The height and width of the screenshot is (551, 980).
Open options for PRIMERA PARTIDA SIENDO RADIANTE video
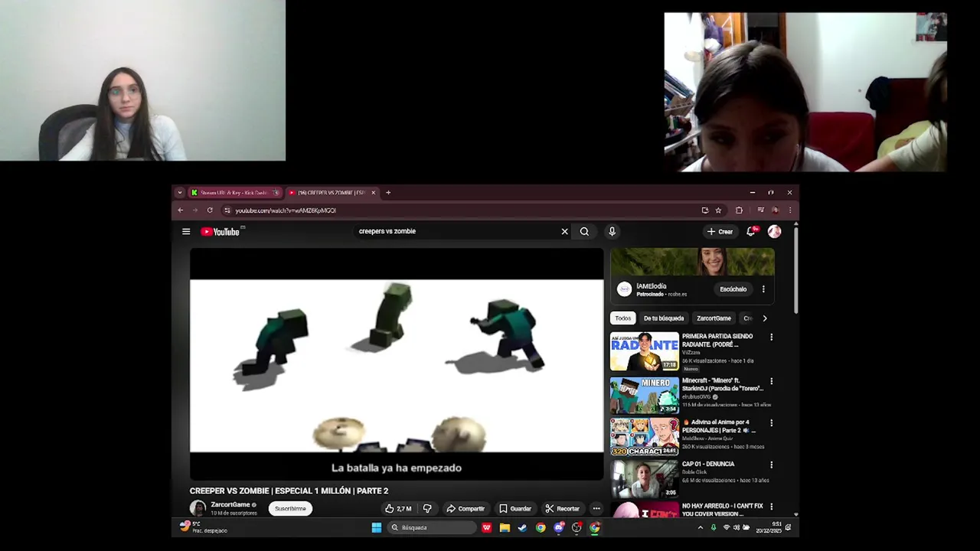(x=771, y=337)
